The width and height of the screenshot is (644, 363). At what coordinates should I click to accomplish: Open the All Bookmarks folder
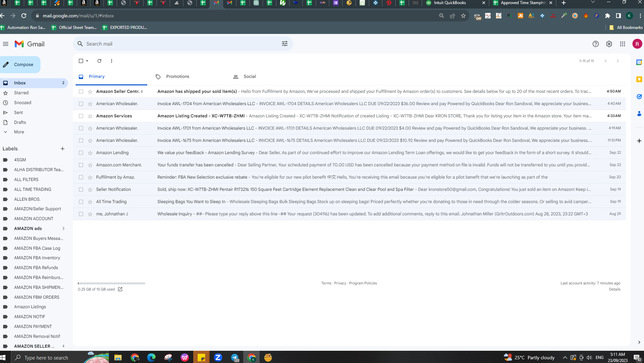(626, 28)
